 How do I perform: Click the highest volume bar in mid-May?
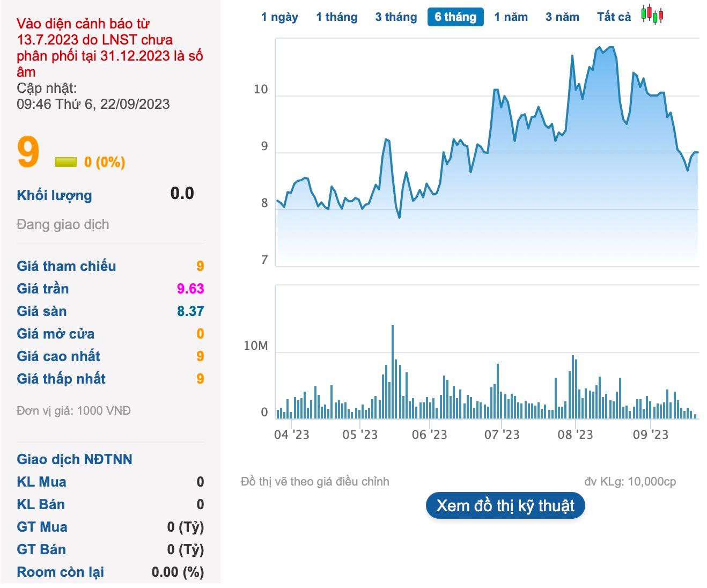tap(393, 371)
